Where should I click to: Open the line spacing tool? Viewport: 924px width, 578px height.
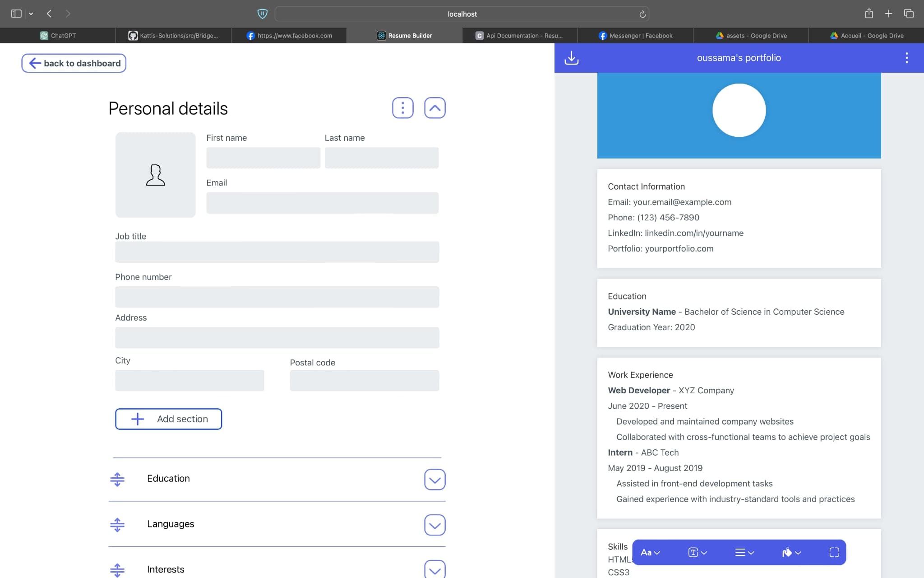pos(744,552)
